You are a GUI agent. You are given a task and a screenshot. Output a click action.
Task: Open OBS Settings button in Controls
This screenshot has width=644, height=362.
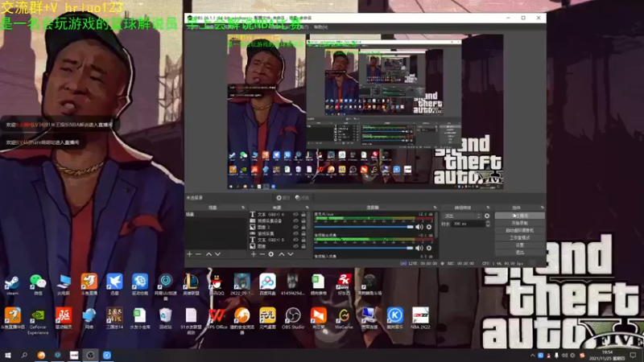(x=519, y=245)
